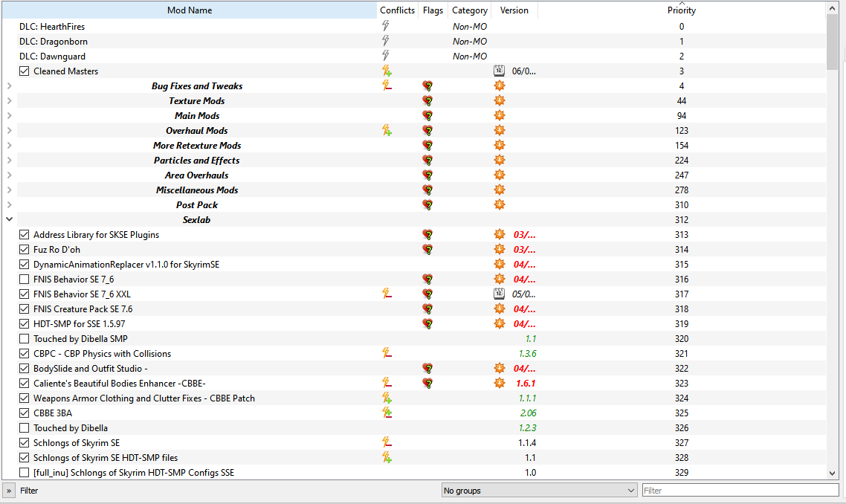Expand the Texture Mods separator
This screenshot has width=846, height=504.
(9, 100)
